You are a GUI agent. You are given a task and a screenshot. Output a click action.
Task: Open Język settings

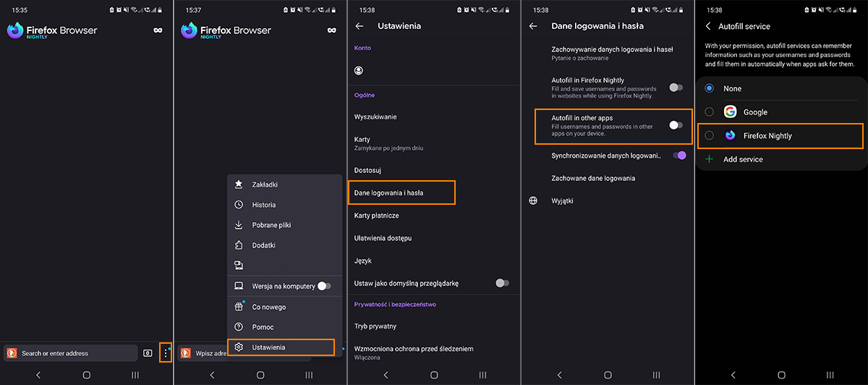click(x=434, y=261)
